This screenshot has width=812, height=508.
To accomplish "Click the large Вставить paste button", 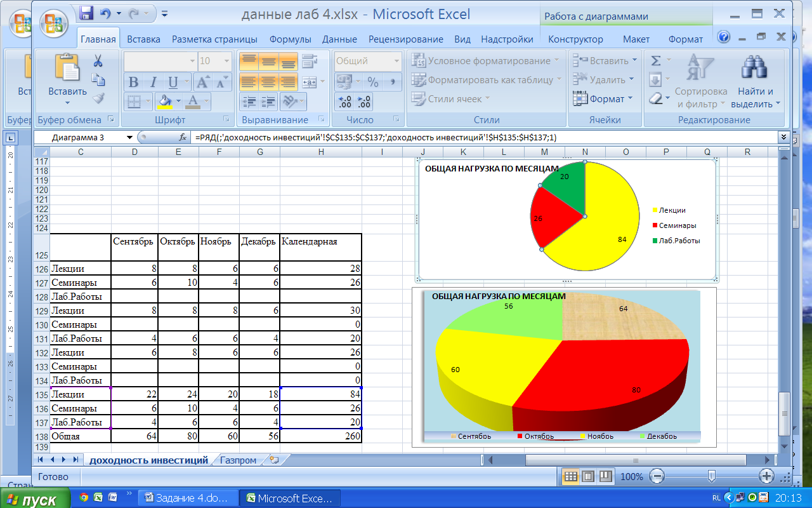I will pos(67,79).
